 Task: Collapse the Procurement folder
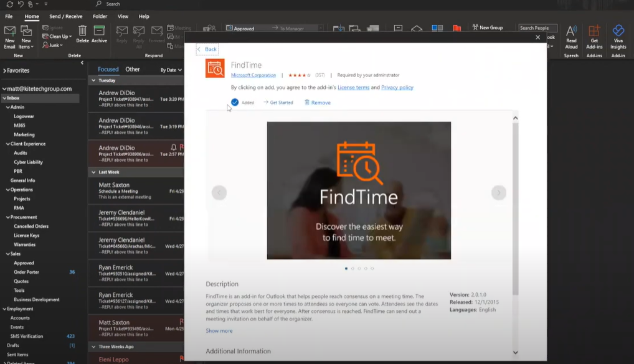[x=8, y=217]
